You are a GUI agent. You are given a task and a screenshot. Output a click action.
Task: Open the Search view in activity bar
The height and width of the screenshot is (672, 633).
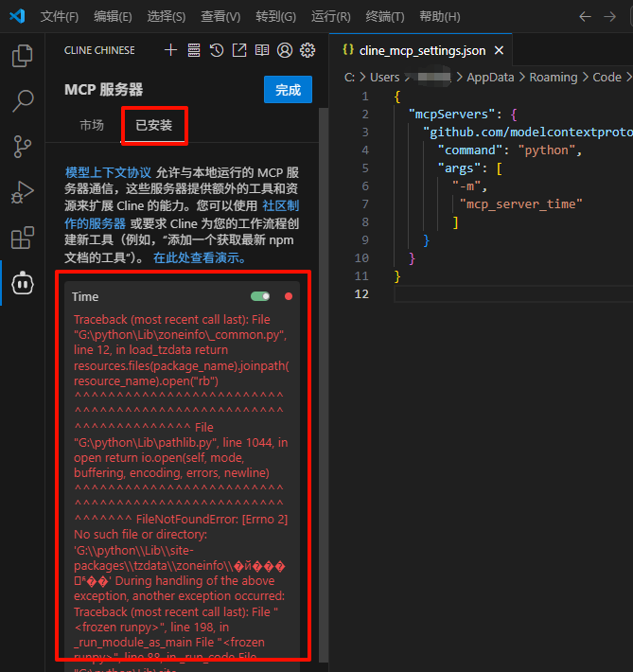click(x=23, y=101)
